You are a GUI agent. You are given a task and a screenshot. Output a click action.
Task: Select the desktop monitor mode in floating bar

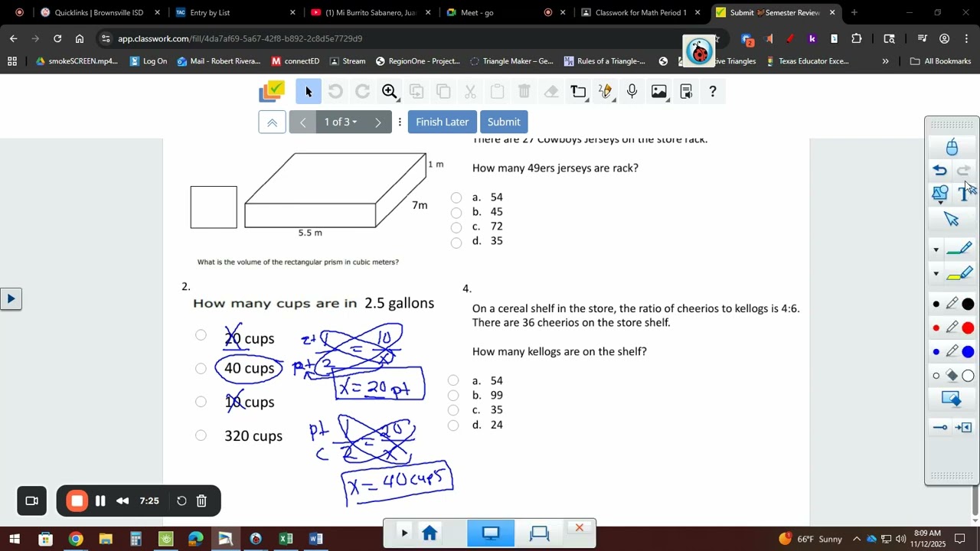coord(490,533)
